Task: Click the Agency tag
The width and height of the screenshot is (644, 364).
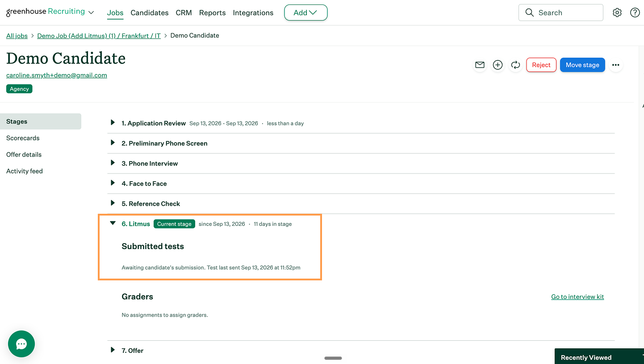Action: (x=19, y=89)
